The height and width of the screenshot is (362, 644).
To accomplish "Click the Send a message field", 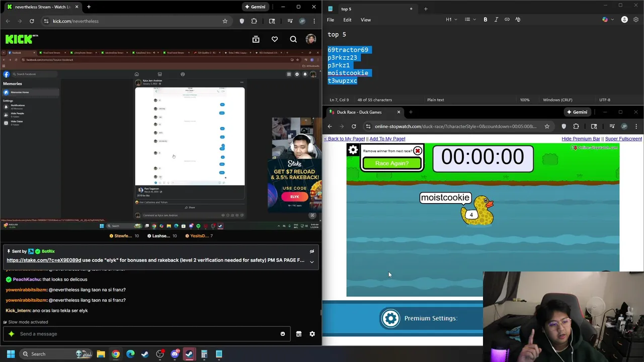I will click(x=146, y=334).
